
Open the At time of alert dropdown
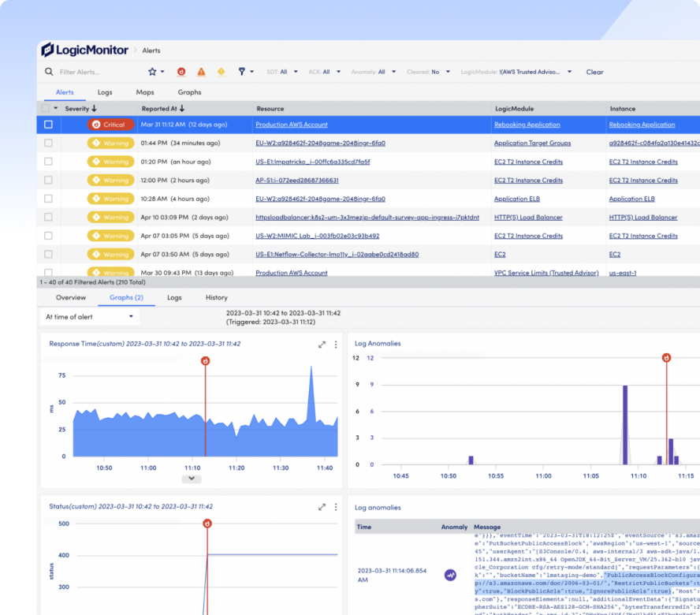[x=89, y=317]
